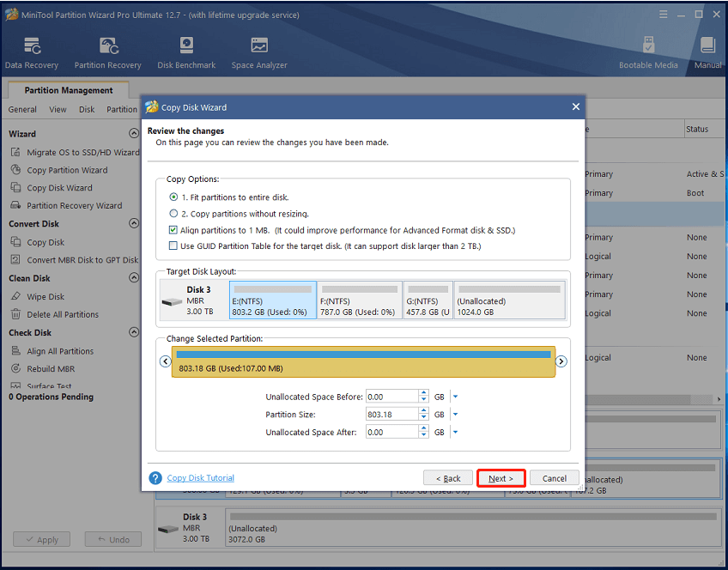Toggle 'Align partitions to 1 MB' checkbox
This screenshot has width=728, height=570.
(x=173, y=230)
